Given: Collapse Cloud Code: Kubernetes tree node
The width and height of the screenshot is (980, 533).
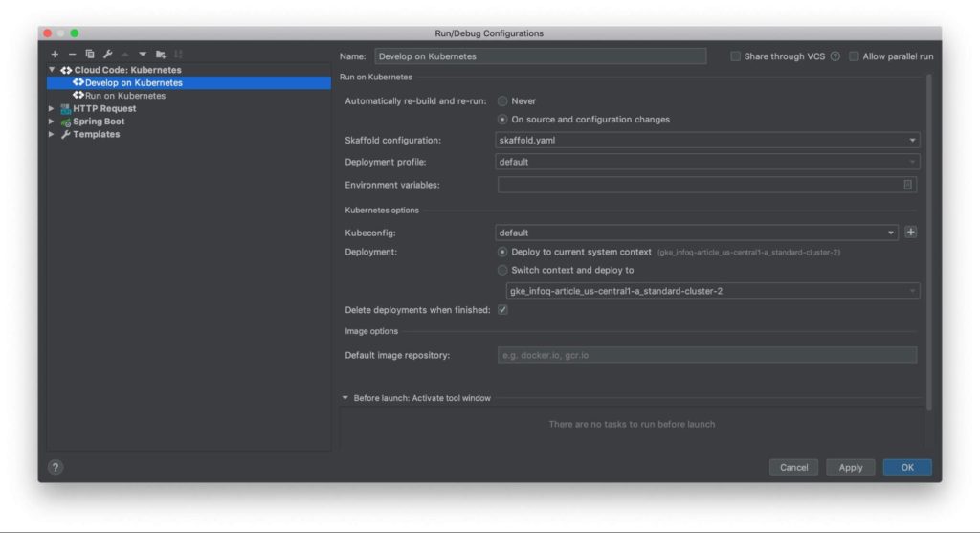Looking at the screenshot, I should tap(52, 70).
